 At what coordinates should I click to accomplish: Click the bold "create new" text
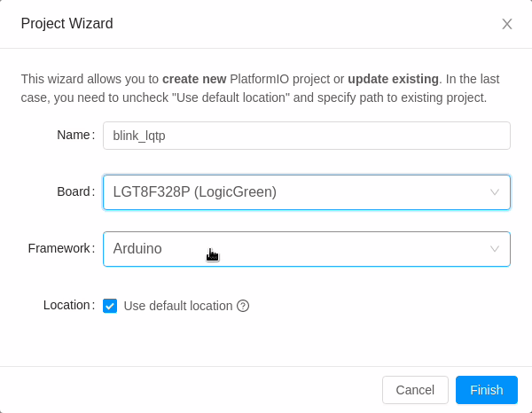pyautogui.click(x=192, y=79)
